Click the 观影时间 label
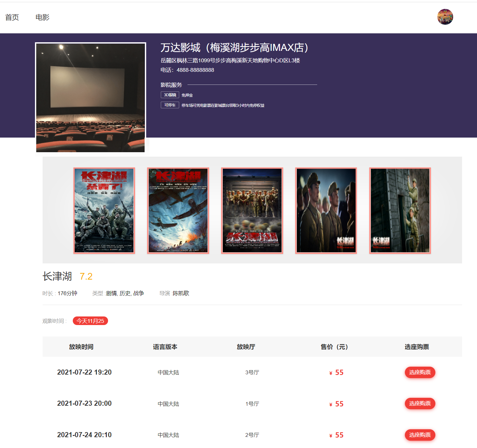Viewport: 477px width, 448px height. click(x=54, y=321)
